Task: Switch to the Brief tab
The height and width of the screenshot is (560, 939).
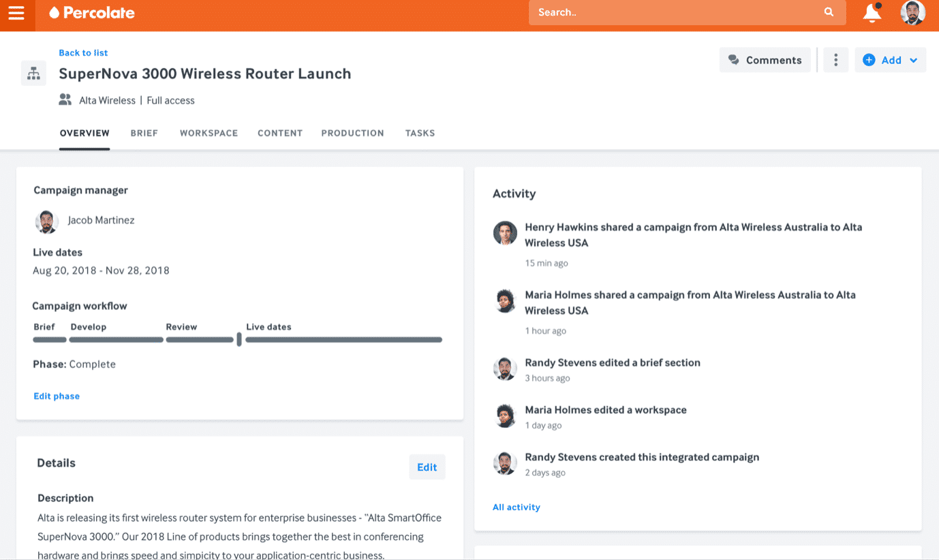Action: click(144, 133)
